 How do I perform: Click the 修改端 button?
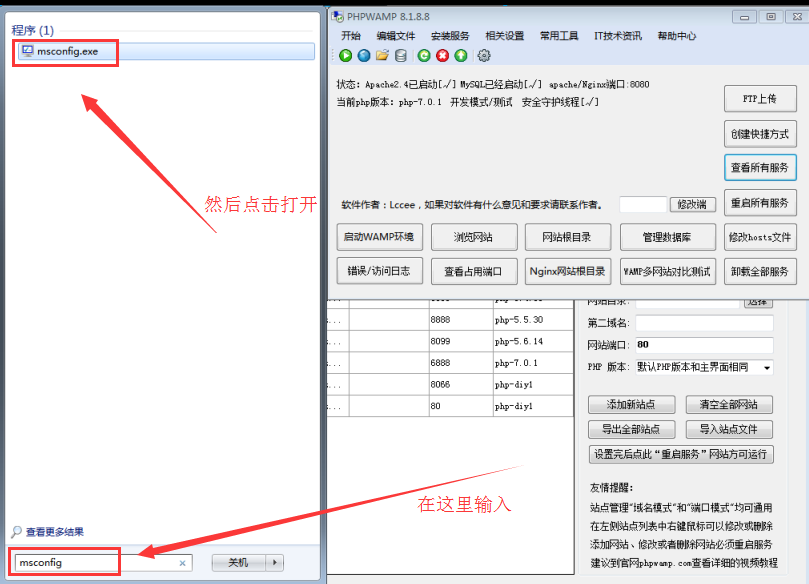pos(692,204)
